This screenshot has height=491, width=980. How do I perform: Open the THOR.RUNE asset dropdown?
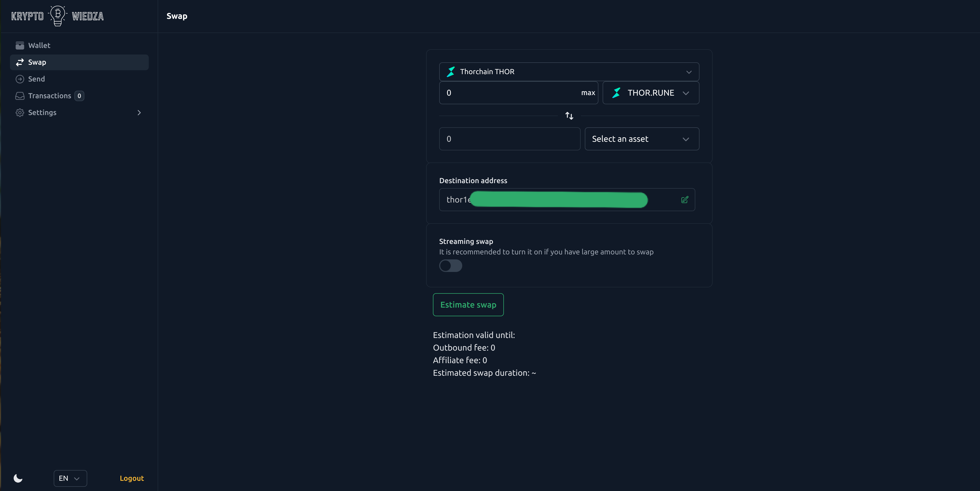tap(651, 93)
